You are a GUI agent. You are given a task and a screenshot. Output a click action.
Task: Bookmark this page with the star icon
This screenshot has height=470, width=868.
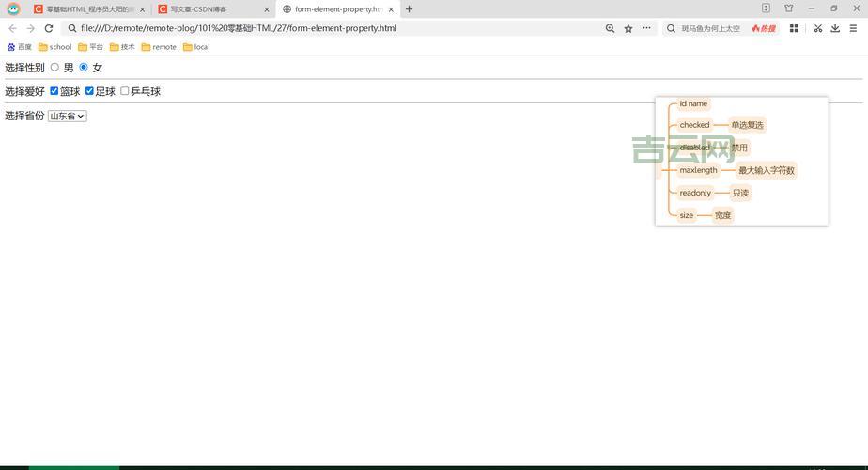click(x=628, y=28)
